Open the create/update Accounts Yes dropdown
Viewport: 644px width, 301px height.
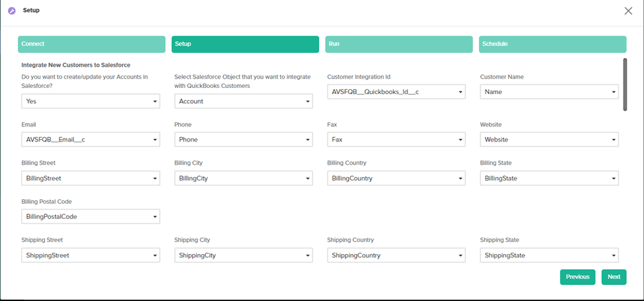click(90, 101)
